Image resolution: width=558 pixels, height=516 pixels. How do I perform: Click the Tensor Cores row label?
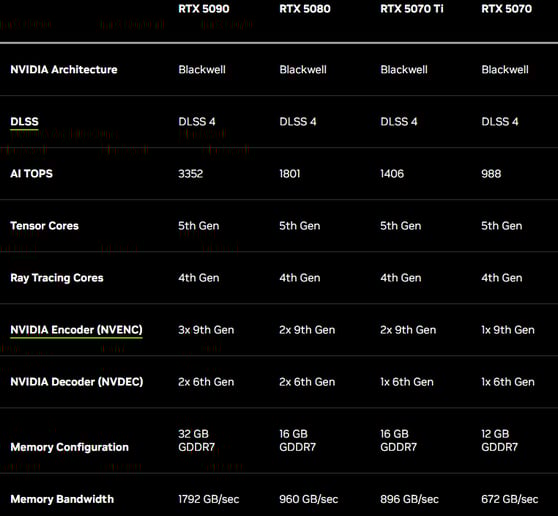click(44, 226)
